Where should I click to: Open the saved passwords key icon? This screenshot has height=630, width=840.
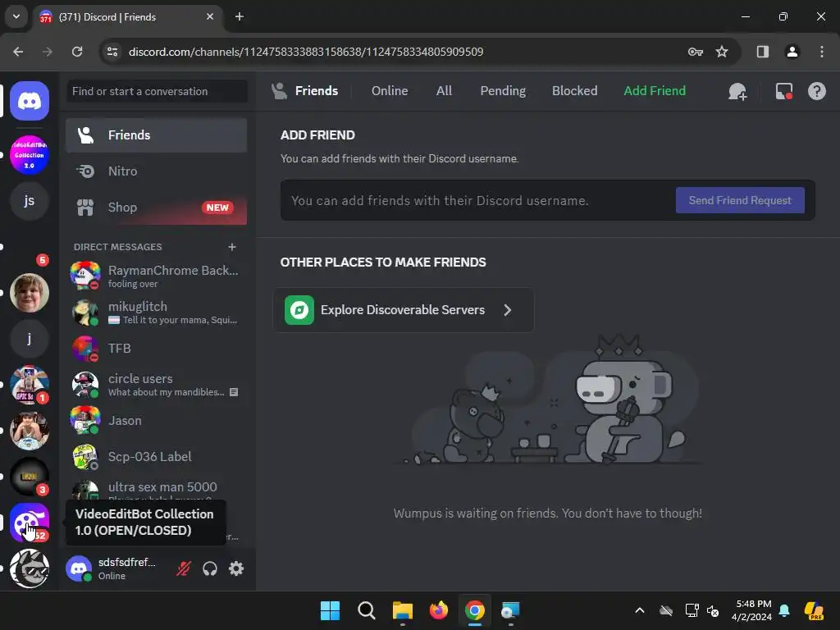[x=695, y=52]
